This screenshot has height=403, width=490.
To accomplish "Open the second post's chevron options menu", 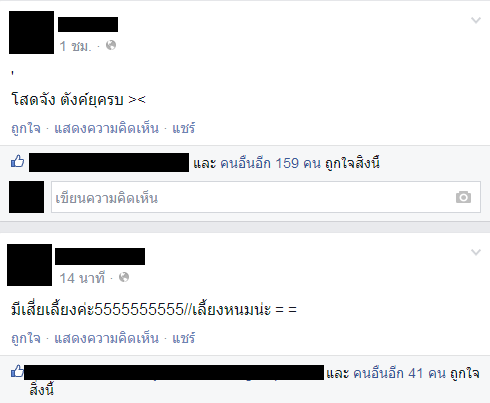I will (x=476, y=252).
